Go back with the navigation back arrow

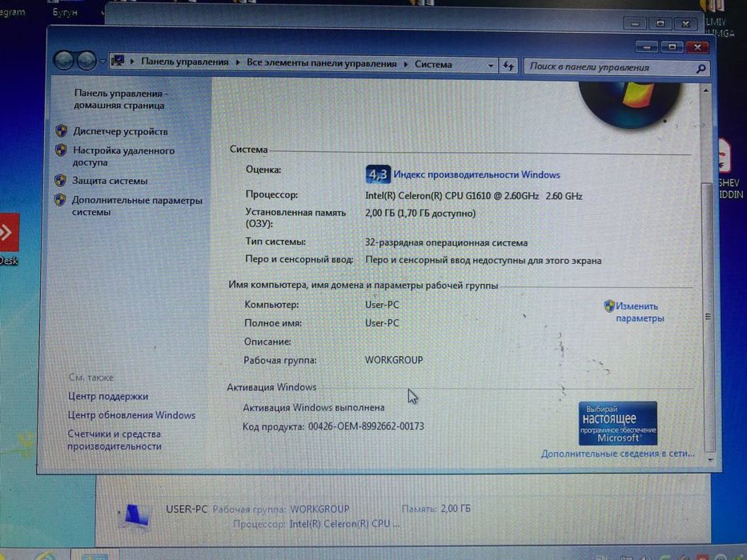(x=63, y=61)
